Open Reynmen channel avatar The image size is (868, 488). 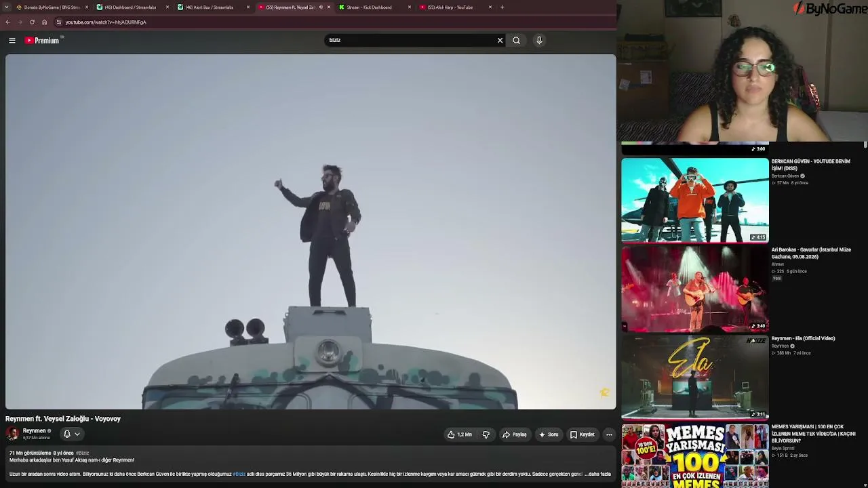12,434
